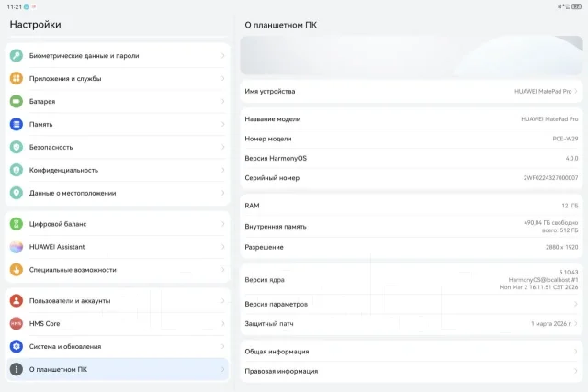Expand the Версия параметров chevron
This screenshot has width=588, height=392.
(x=576, y=304)
